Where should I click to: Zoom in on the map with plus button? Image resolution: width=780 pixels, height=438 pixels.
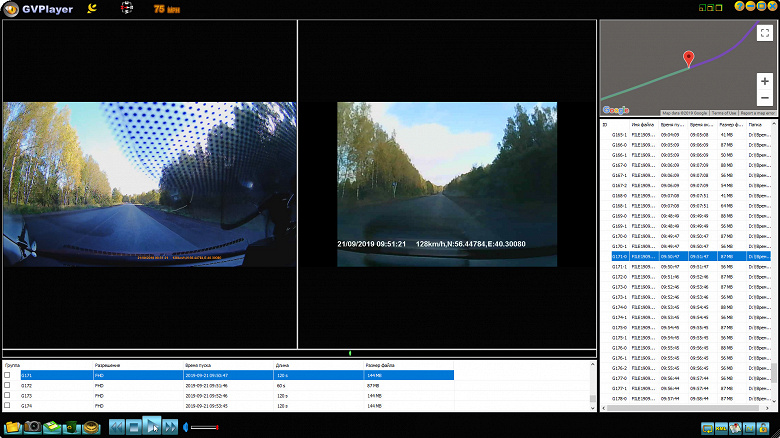pos(765,81)
